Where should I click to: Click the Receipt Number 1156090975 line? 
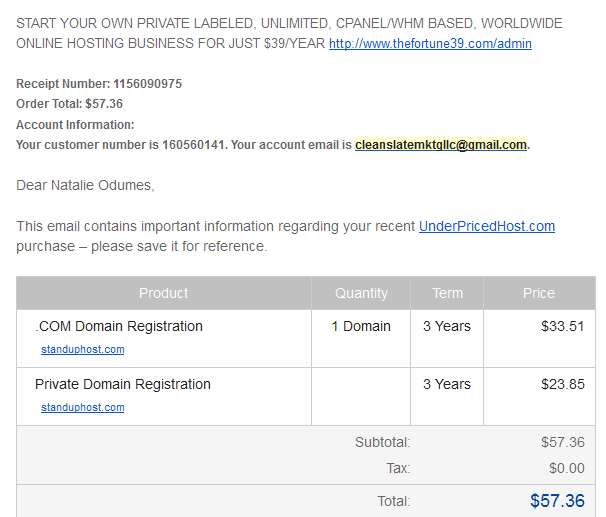[99, 83]
